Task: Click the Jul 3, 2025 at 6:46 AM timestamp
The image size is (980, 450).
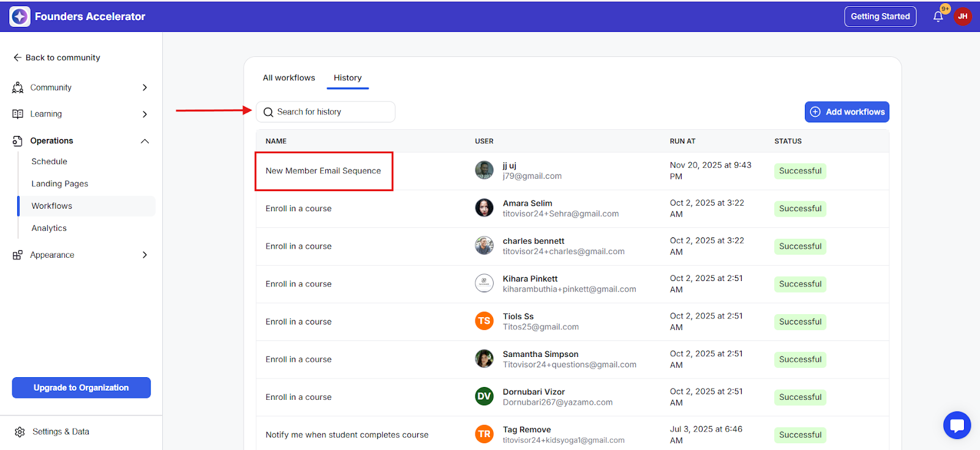Action: 706,435
